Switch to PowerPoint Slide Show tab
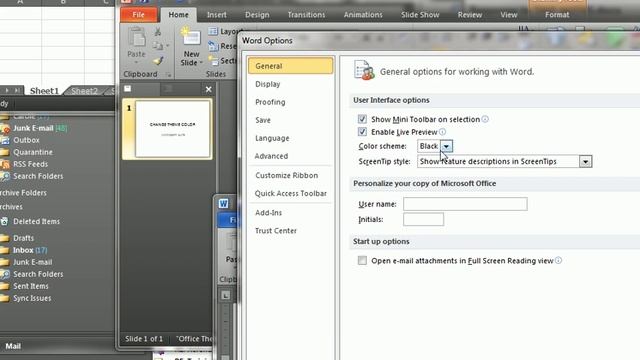Screen dimensions: 640x360 (x=420, y=15)
